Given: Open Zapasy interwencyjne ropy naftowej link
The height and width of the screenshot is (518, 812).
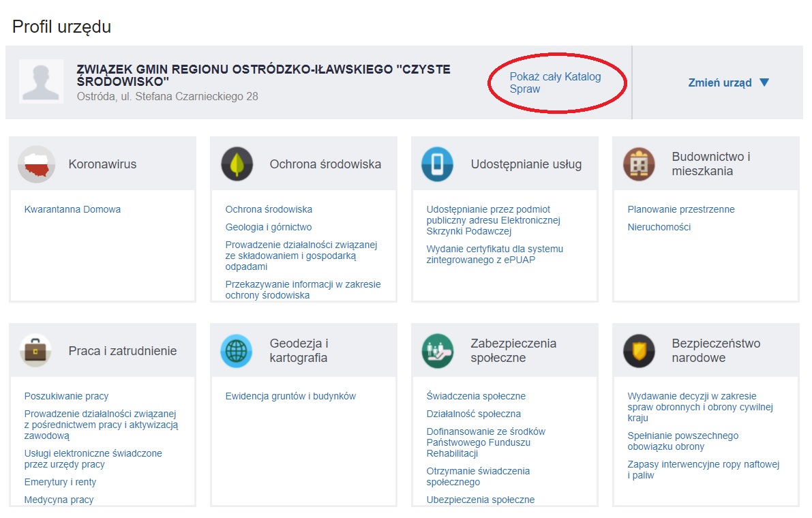Looking at the screenshot, I should (x=703, y=470).
